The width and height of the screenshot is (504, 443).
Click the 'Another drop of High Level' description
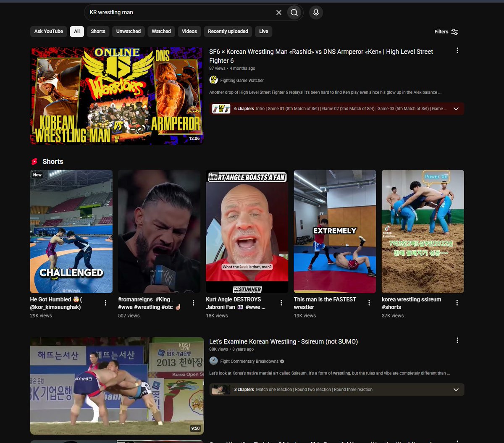pos(325,92)
